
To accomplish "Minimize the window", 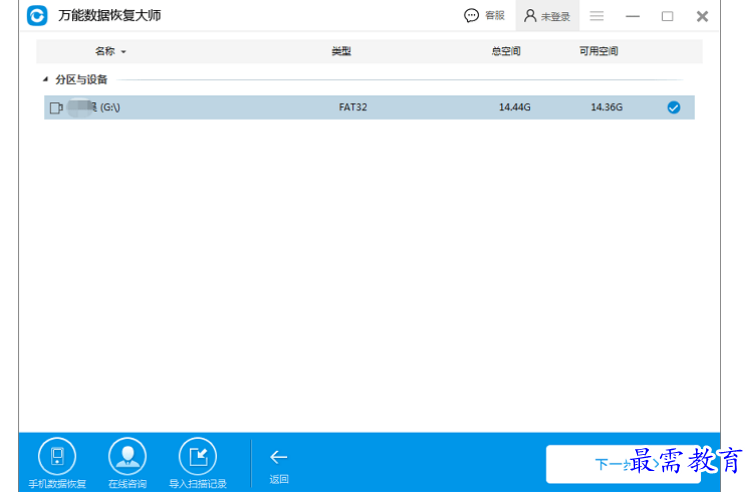I will pyautogui.click(x=633, y=16).
